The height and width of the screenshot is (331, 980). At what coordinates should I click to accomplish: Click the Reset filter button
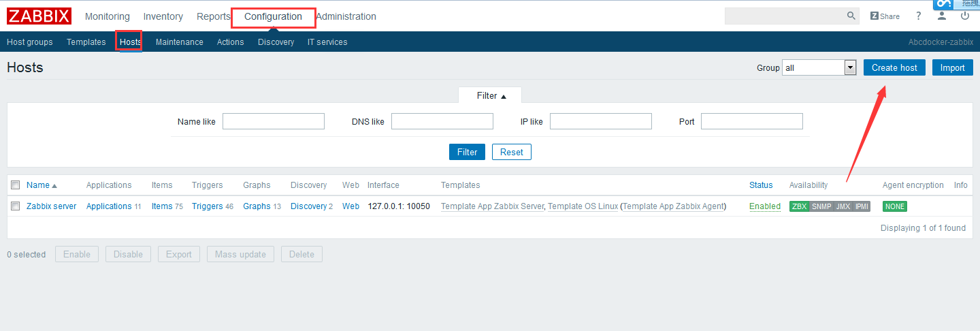(x=512, y=152)
